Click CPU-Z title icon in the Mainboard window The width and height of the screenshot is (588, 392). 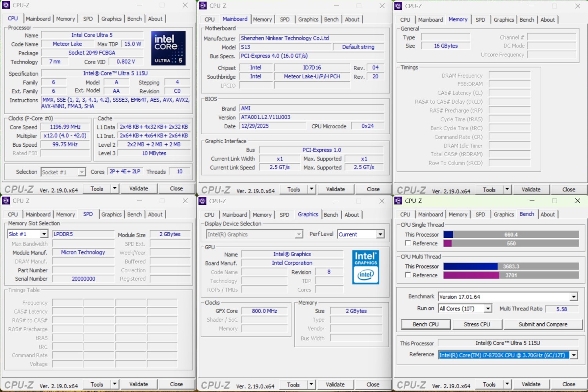tap(203, 5)
